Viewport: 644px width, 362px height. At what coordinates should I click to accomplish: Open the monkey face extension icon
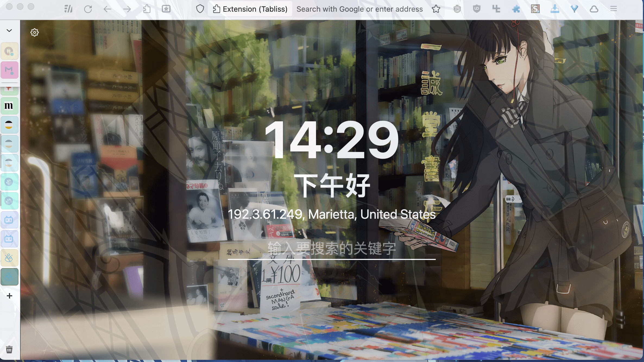(457, 9)
